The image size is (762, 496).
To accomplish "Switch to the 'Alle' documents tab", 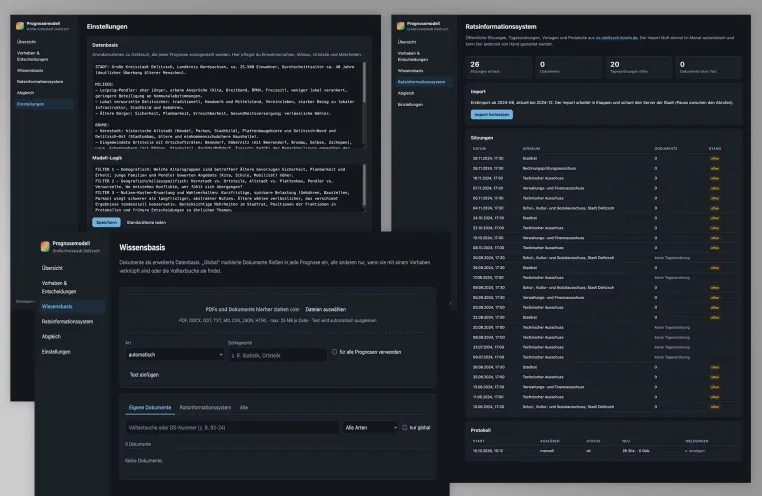I will click(x=243, y=408).
